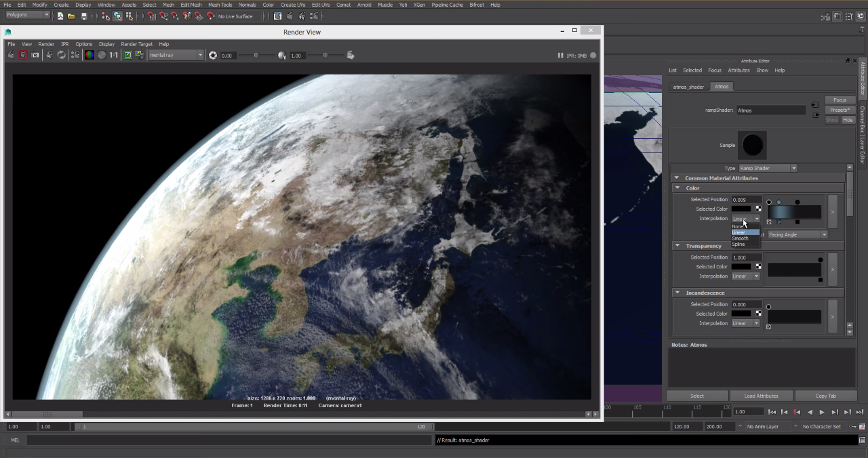Choose Smooth in the interpolation list

tap(741, 238)
